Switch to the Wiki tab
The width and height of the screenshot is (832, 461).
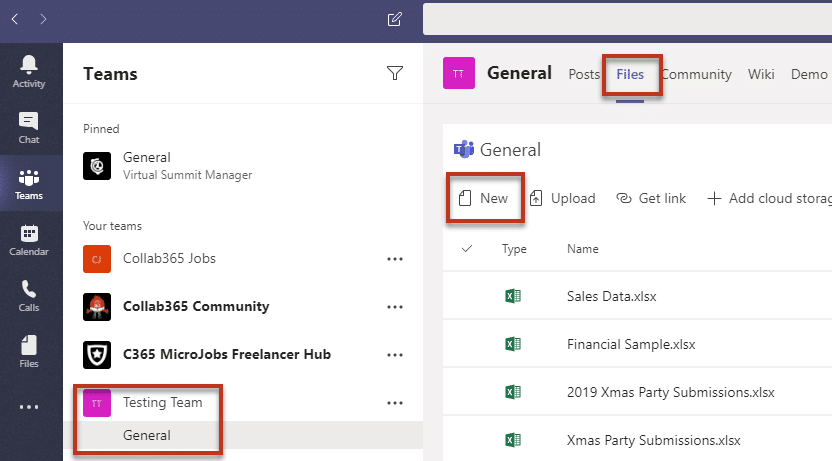[761, 74]
